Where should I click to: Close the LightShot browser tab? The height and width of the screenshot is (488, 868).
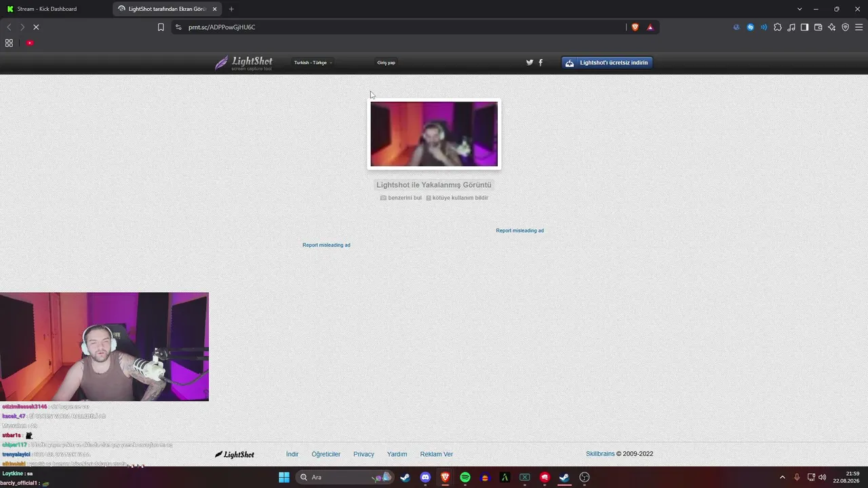[x=215, y=9]
